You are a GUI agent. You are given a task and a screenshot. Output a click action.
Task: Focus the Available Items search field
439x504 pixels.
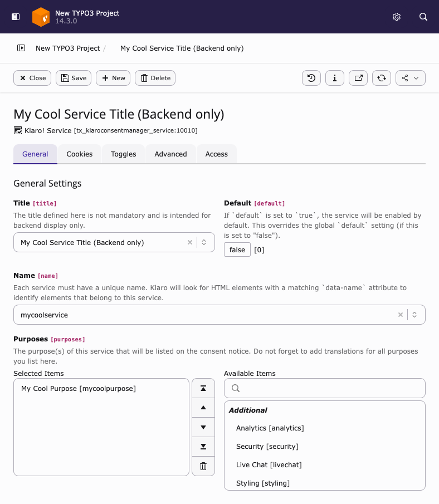pos(324,388)
